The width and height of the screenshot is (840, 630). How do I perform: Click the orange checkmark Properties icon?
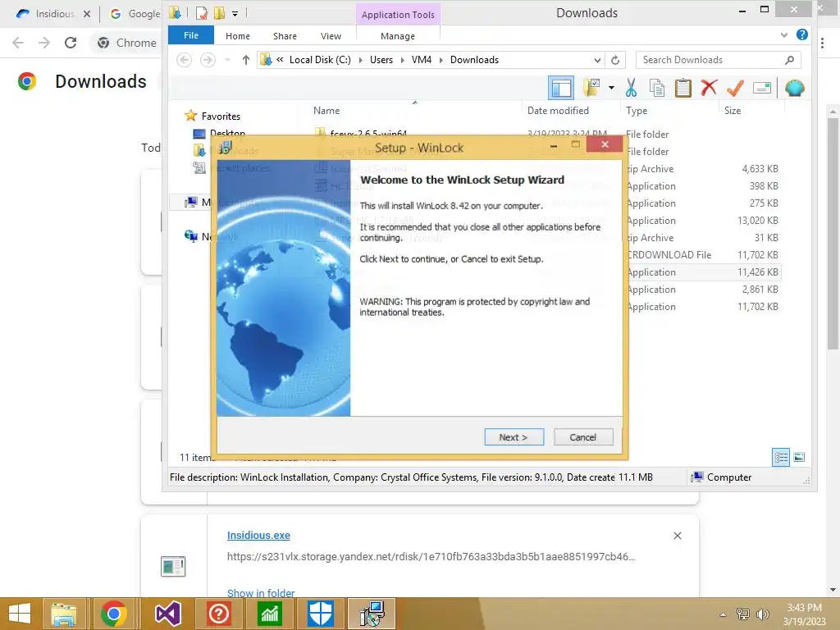click(x=735, y=87)
